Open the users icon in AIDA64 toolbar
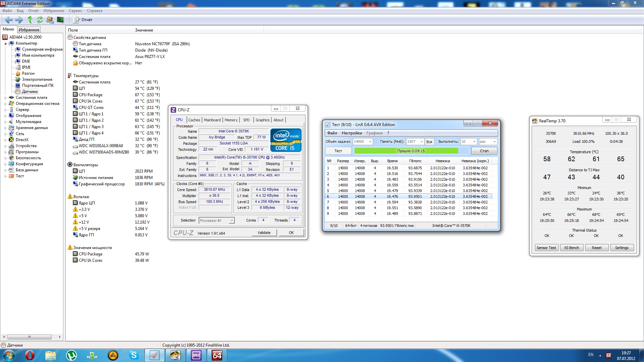The width and height of the screenshot is (644, 362). (x=50, y=20)
